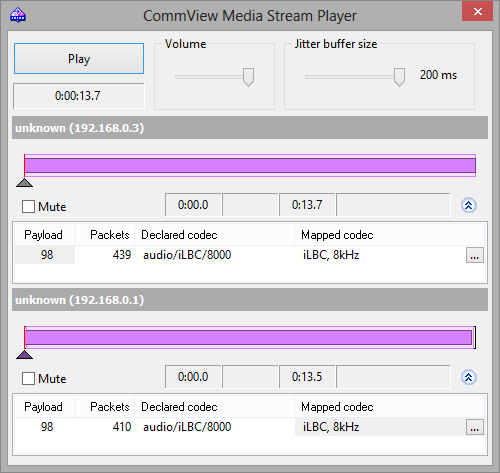Viewport: 500px width, 473px height.
Task: Click Packets column header in first table
Action: [x=105, y=235]
